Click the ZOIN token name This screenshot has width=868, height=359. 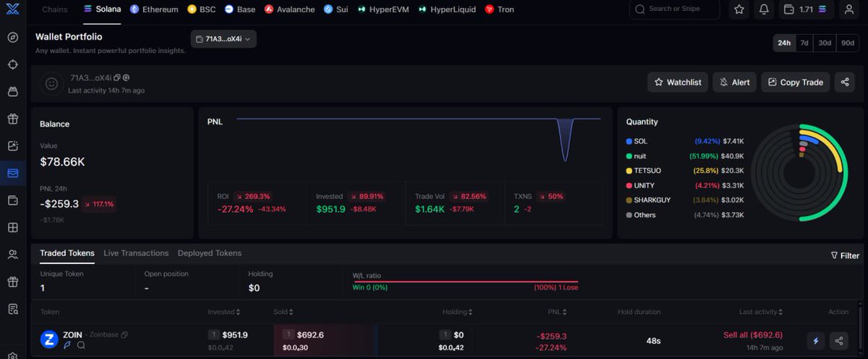coord(72,335)
